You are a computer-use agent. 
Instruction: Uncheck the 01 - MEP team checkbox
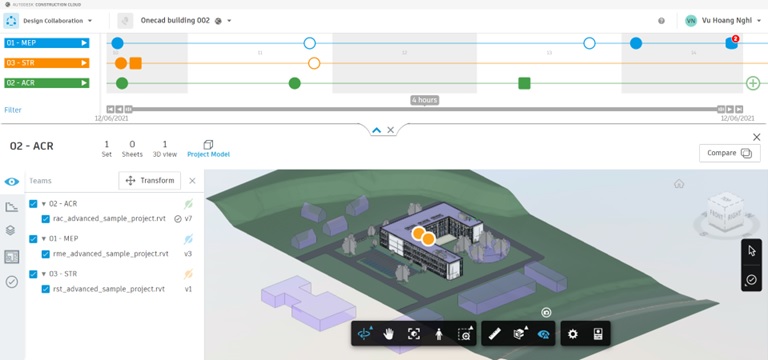pos(33,239)
